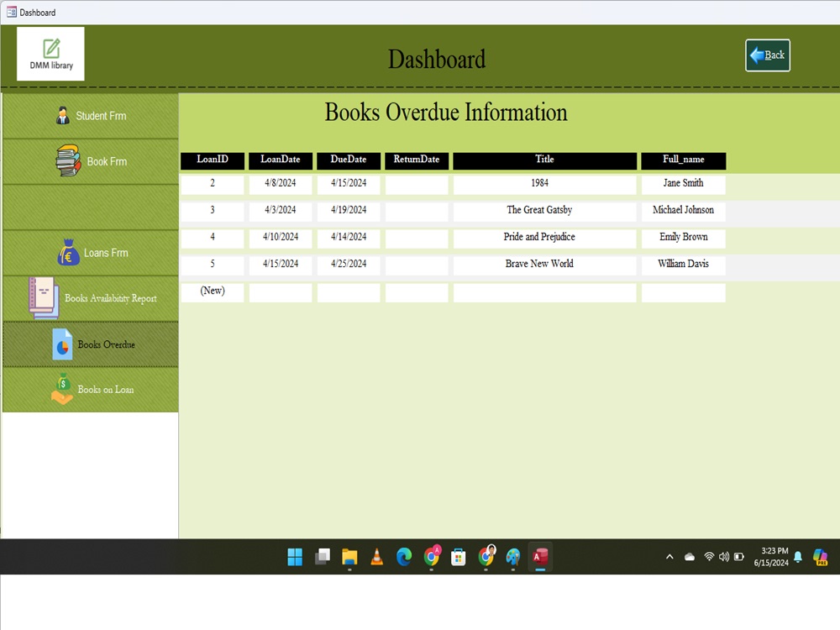840x630 pixels.
Task: Click empty ReturnDate field for Jane Smith
Action: pos(417,184)
